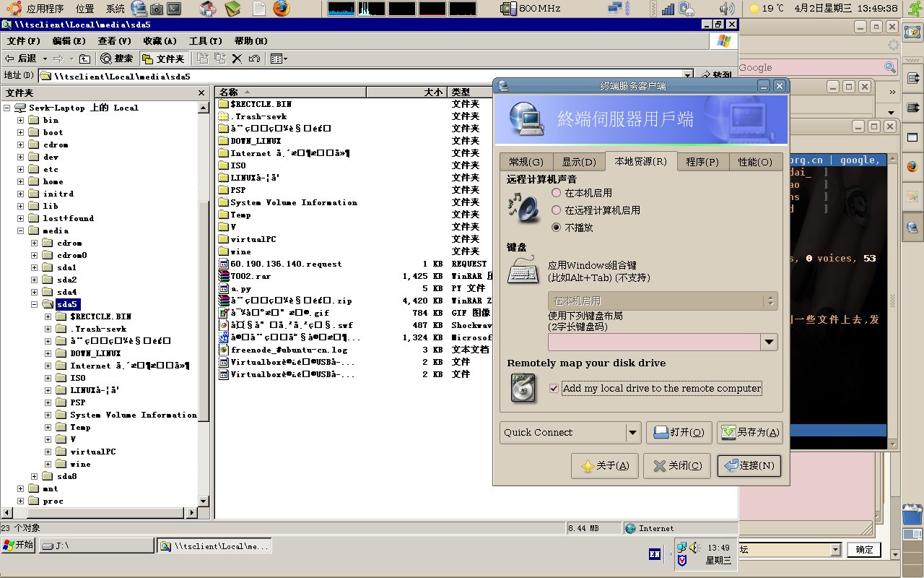Click the Save As (另存为) button

point(750,433)
